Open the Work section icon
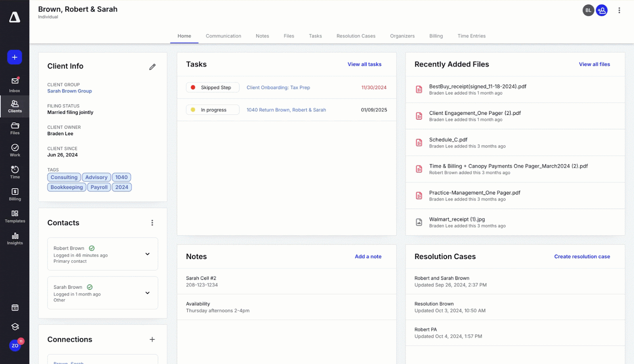The height and width of the screenshot is (364, 634). pyautogui.click(x=15, y=150)
